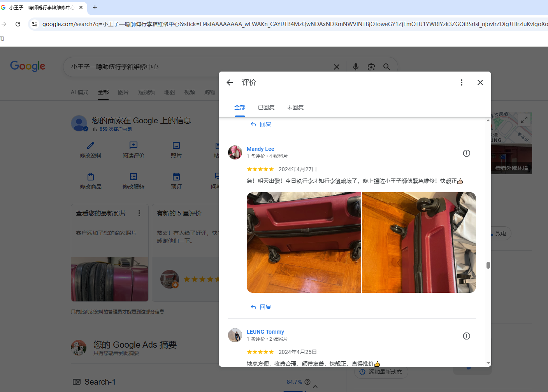View the second suitcase wheel photo
Viewport: 548px width, 392px height.
(x=419, y=242)
